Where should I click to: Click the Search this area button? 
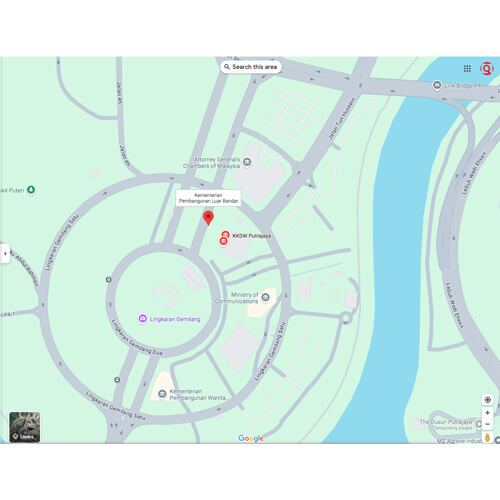(251, 67)
